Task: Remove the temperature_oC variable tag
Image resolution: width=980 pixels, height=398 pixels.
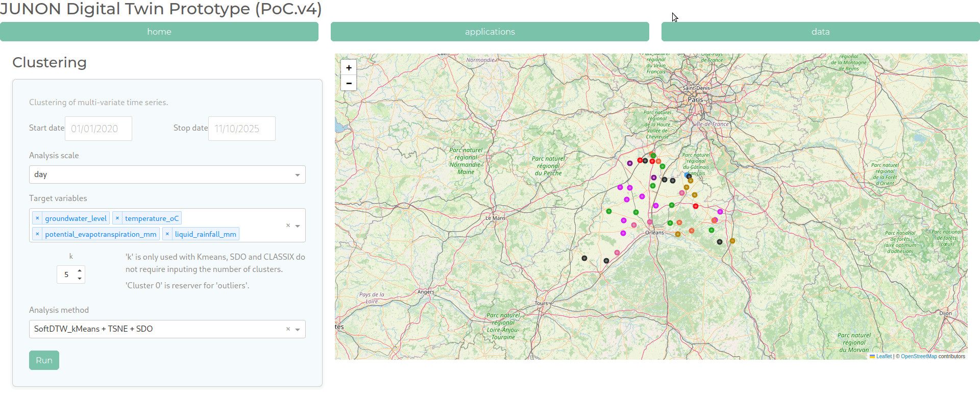Action: (117, 218)
